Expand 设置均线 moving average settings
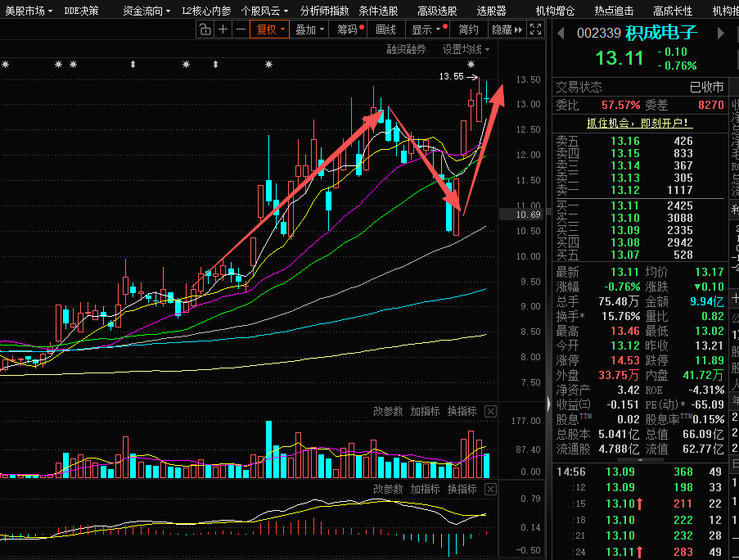 click(466, 49)
